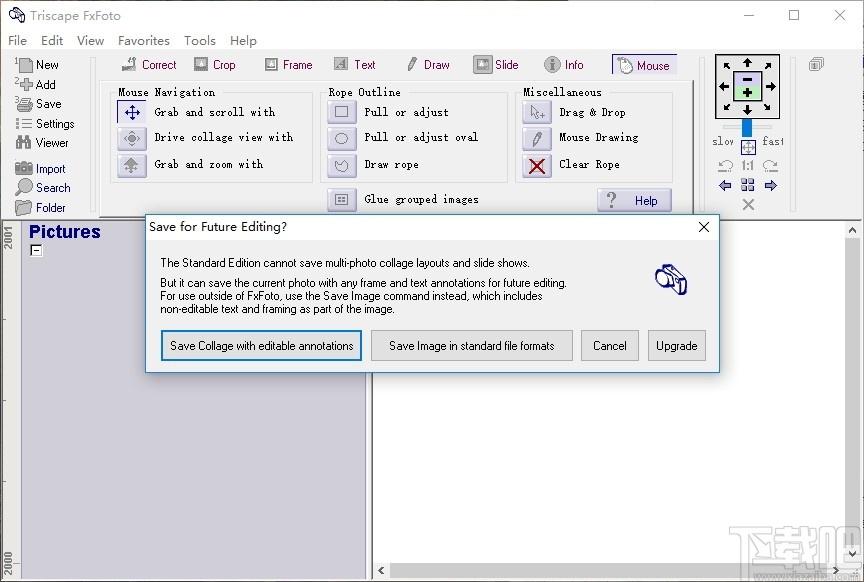Open the Viewer with binoculars icon
The height and width of the screenshot is (582, 864).
[42, 143]
